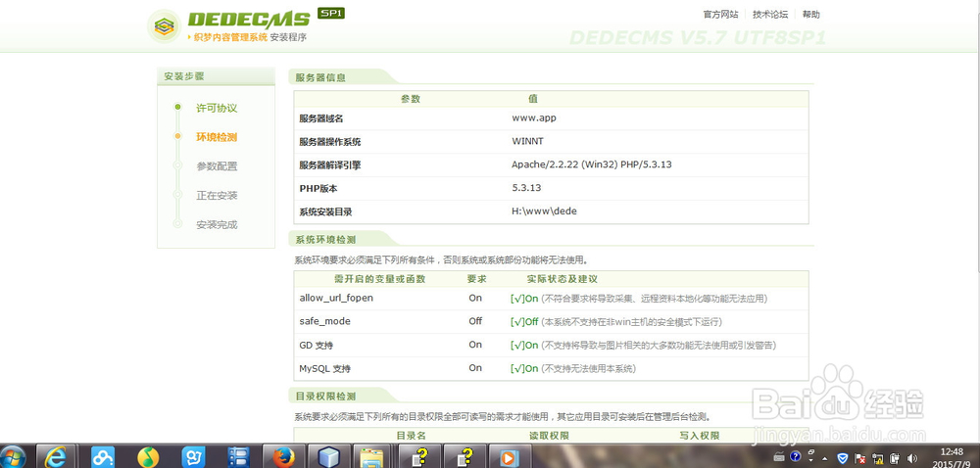Open the volume speaker tray icon
This screenshot has width=980, height=468.
(x=911, y=457)
